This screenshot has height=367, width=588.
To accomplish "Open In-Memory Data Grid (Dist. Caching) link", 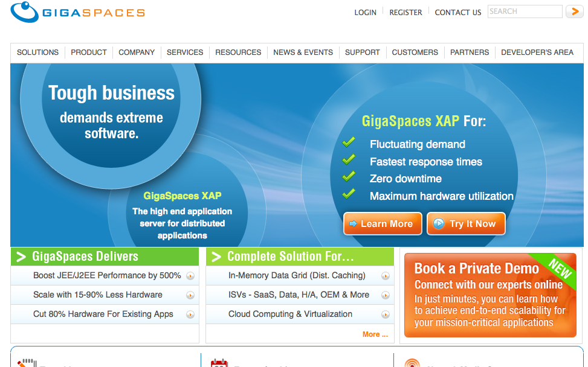I will click(297, 276).
